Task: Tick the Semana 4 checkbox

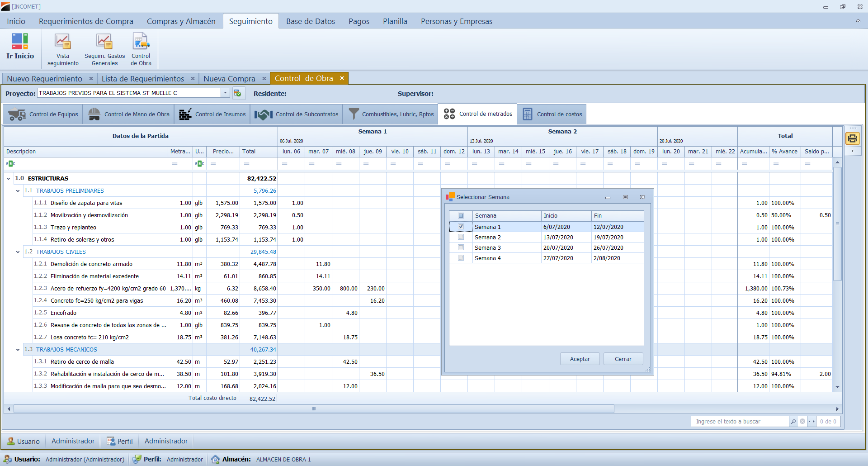Action: coord(461,258)
